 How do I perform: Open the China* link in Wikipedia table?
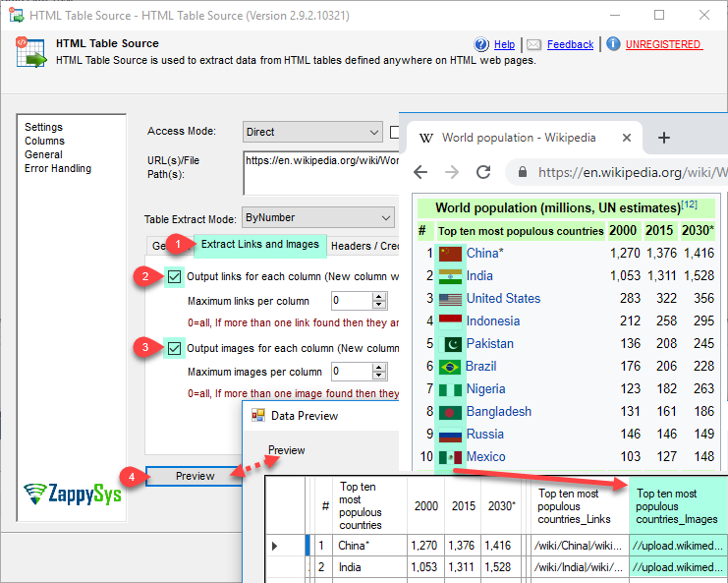tap(485, 254)
